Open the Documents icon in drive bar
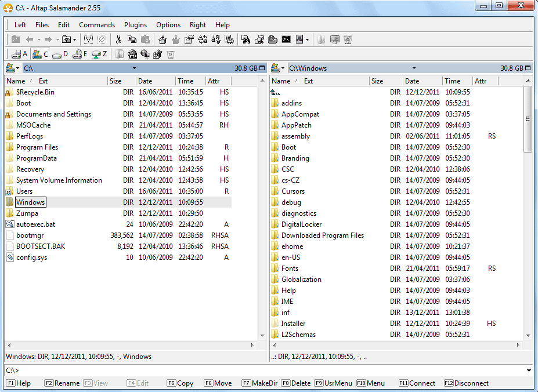Viewport: 538px width, 392px height. [120, 54]
